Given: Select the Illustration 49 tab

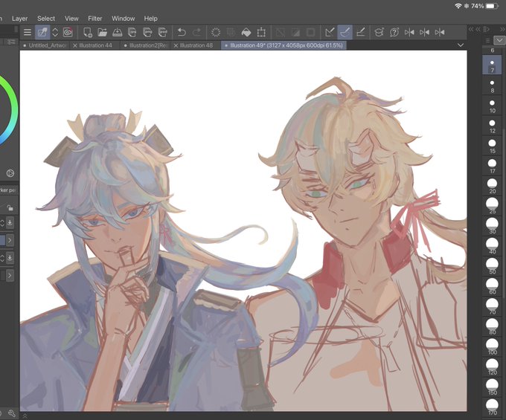Looking at the screenshot, I should pos(284,45).
